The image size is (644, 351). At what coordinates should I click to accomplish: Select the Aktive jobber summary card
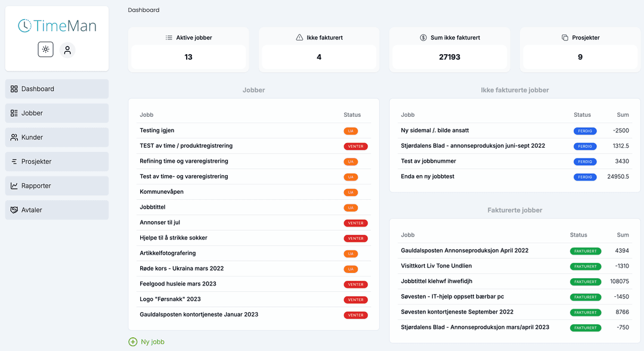point(188,49)
